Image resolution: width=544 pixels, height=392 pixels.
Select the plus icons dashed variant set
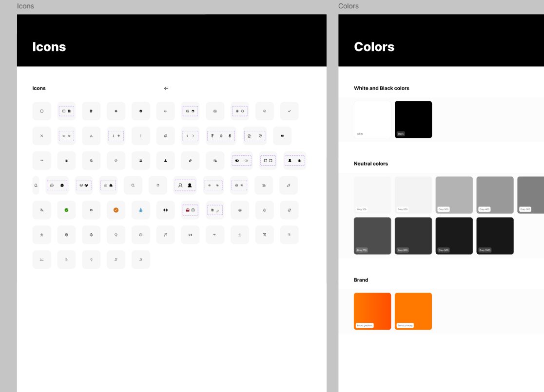[116, 136]
